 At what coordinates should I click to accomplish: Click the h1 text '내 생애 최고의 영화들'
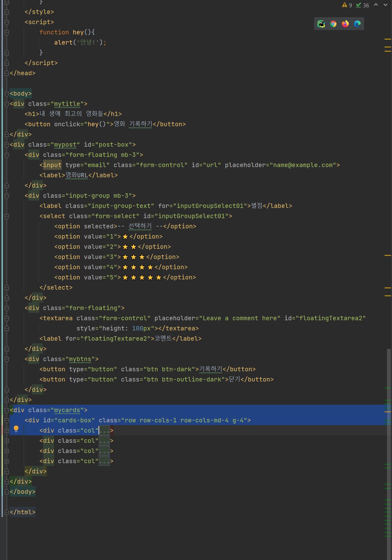[x=71, y=114]
